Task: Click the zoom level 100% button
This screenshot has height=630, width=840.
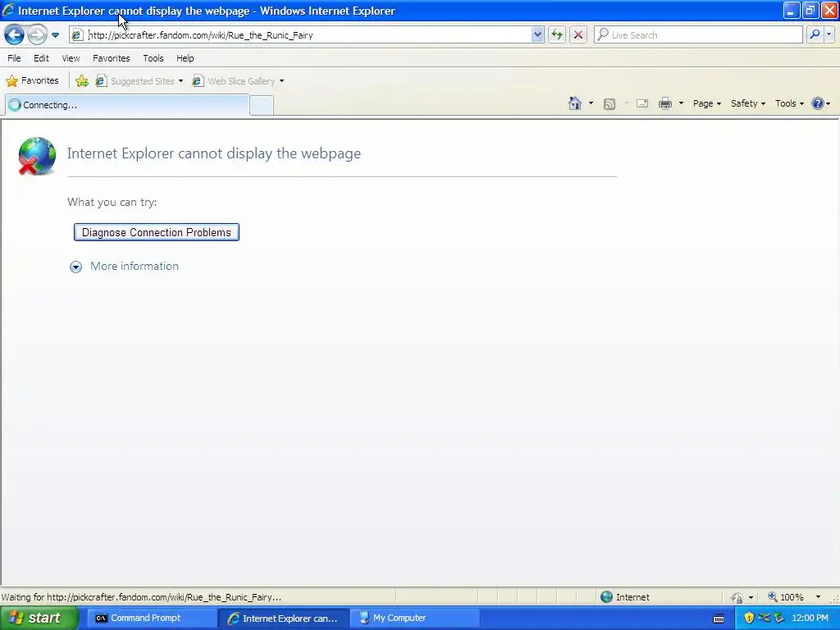Action: point(785,597)
